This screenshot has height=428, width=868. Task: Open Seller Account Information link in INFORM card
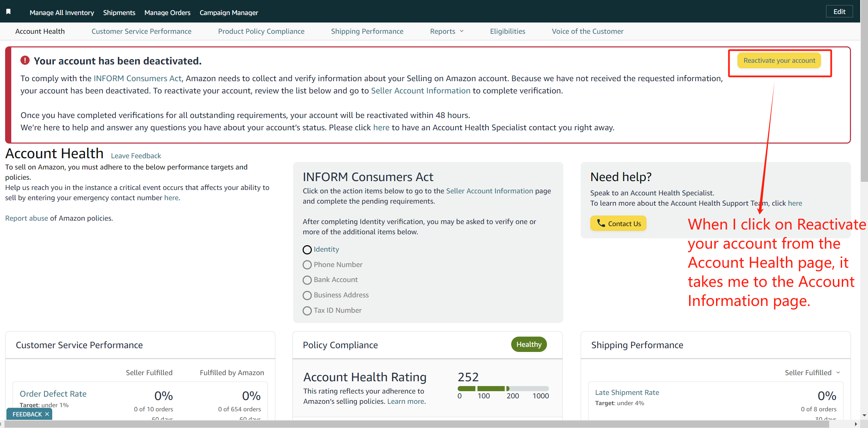489,191
